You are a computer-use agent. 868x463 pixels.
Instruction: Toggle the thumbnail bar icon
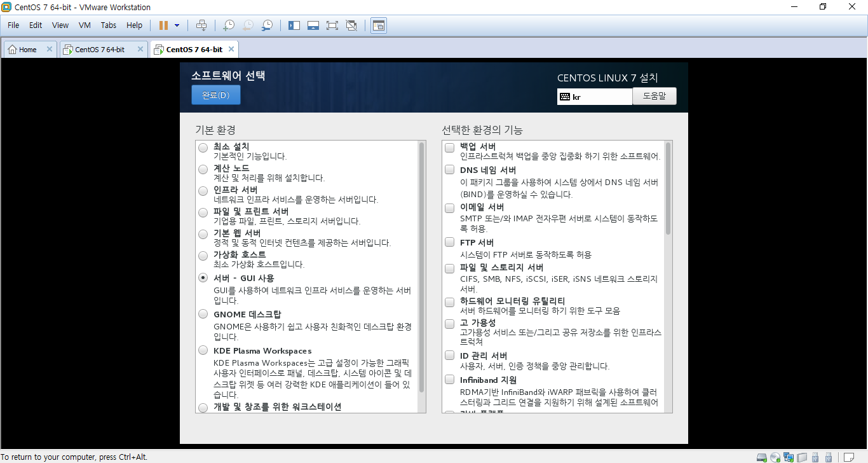point(313,25)
